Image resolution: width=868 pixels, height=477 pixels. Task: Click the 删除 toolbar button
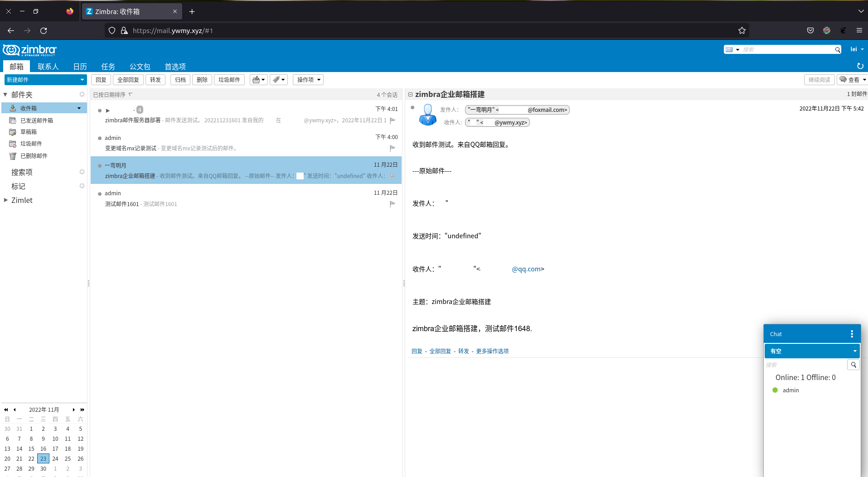[202, 80]
